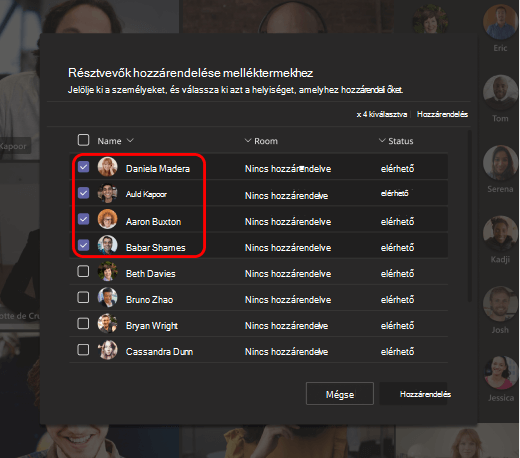This screenshot has width=520, height=458.
Task: Clear selection with x 4 kiválasztva
Action: (x=382, y=114)
